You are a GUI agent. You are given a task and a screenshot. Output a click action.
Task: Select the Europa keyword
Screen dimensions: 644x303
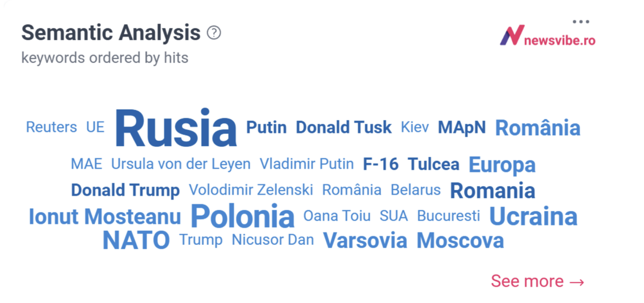[x=502, y=165]
